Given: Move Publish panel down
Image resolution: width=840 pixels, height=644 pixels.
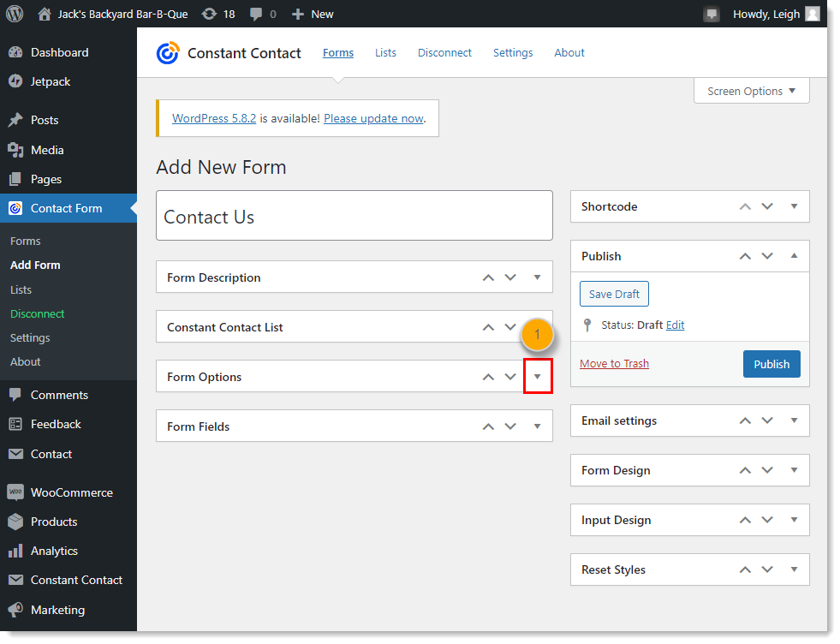Looking at the screenshot, I should click(768, 256).
